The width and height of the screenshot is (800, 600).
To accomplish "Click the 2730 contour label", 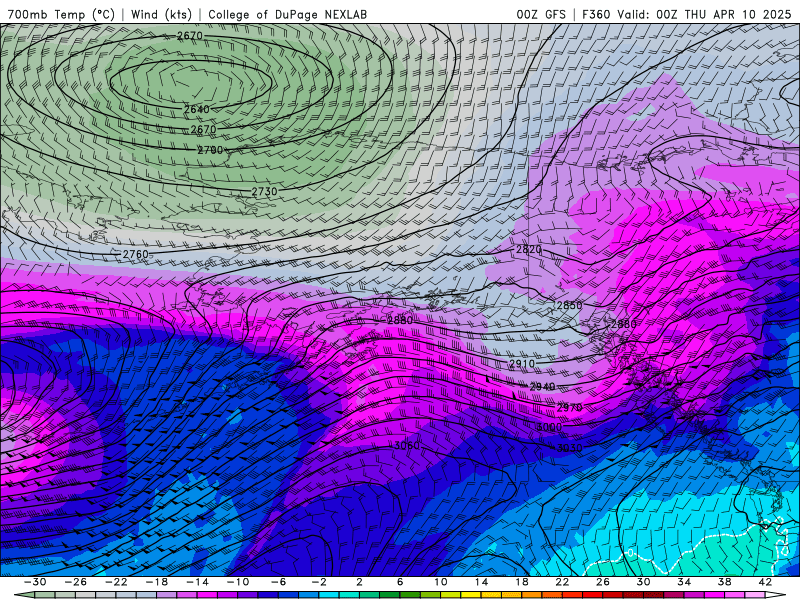I will 264,191.
